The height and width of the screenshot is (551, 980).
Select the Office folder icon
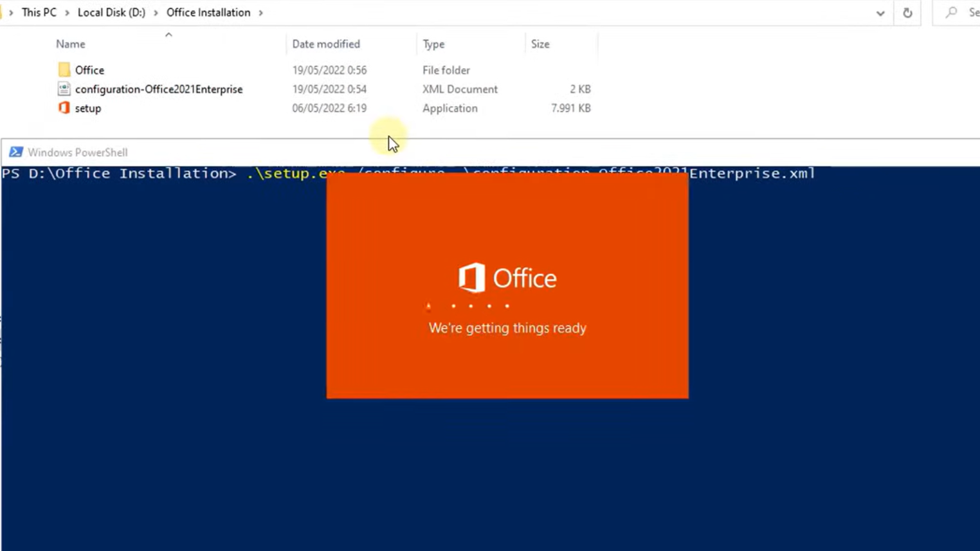pos(64,69)
